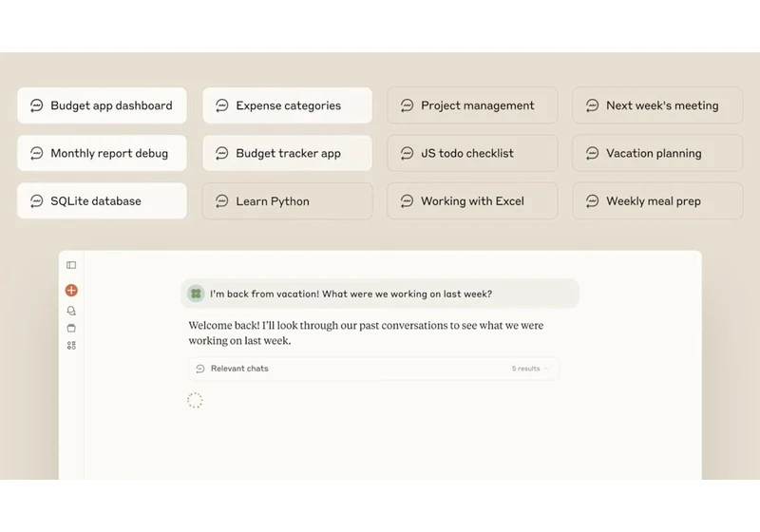
Task: Open the Vacation planning chat card
Action: pyautogui.click(x=657, y=153)
